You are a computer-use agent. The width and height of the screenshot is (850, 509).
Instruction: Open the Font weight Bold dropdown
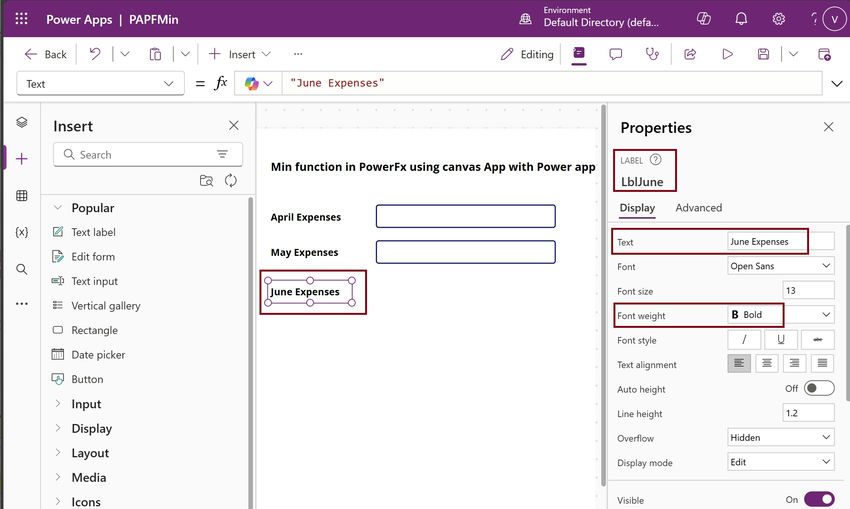[781, 314]
